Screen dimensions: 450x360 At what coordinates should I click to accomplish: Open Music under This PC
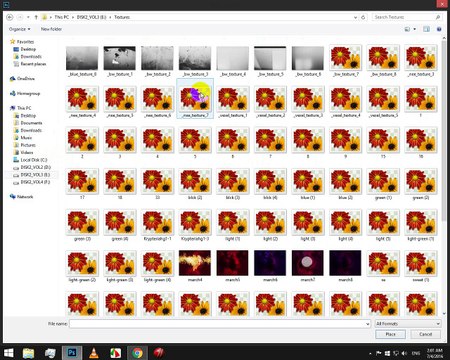[23, 138]
